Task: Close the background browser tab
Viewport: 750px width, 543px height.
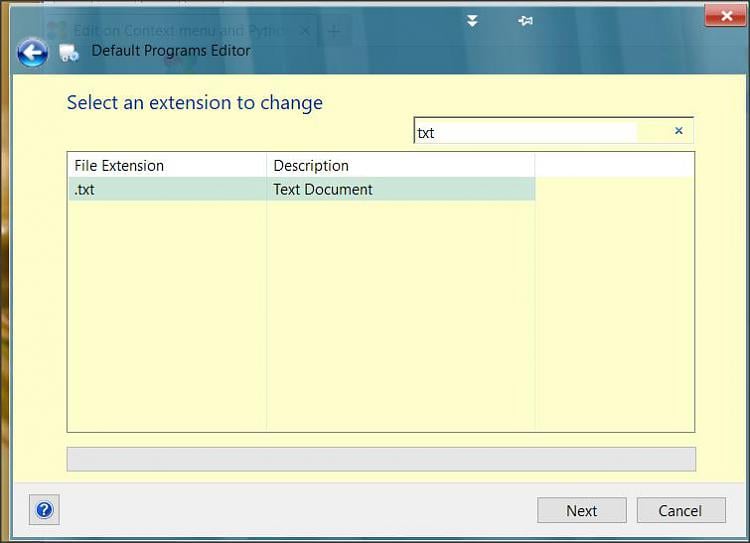Action: point(306,31)
